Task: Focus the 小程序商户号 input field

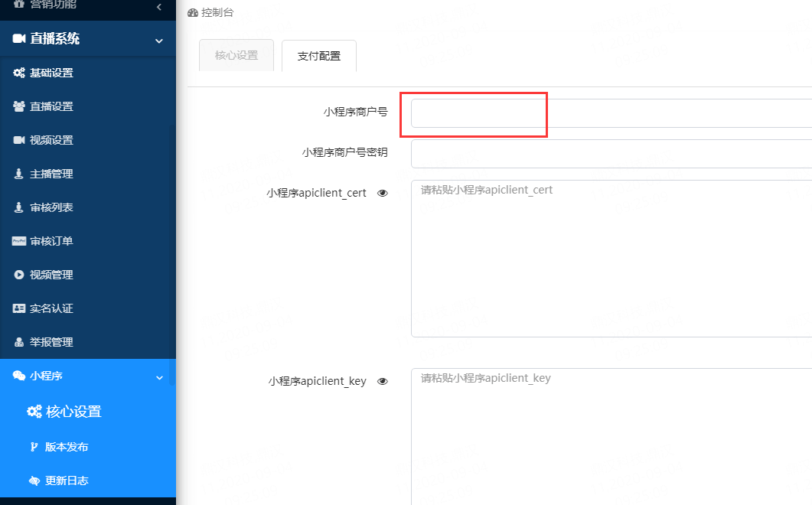Action: 611,113
